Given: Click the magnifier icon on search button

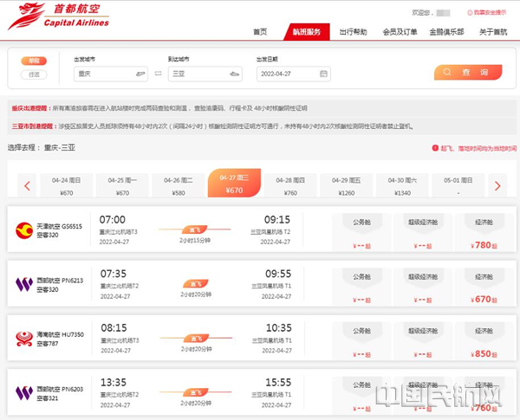Looking at the screenshot, I should click(447, 72).
